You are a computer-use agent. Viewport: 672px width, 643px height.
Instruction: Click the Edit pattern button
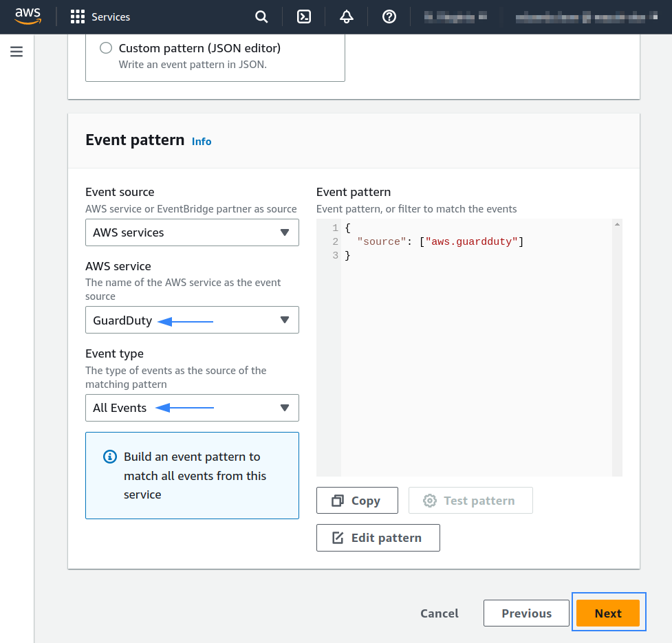coord(378,538)
